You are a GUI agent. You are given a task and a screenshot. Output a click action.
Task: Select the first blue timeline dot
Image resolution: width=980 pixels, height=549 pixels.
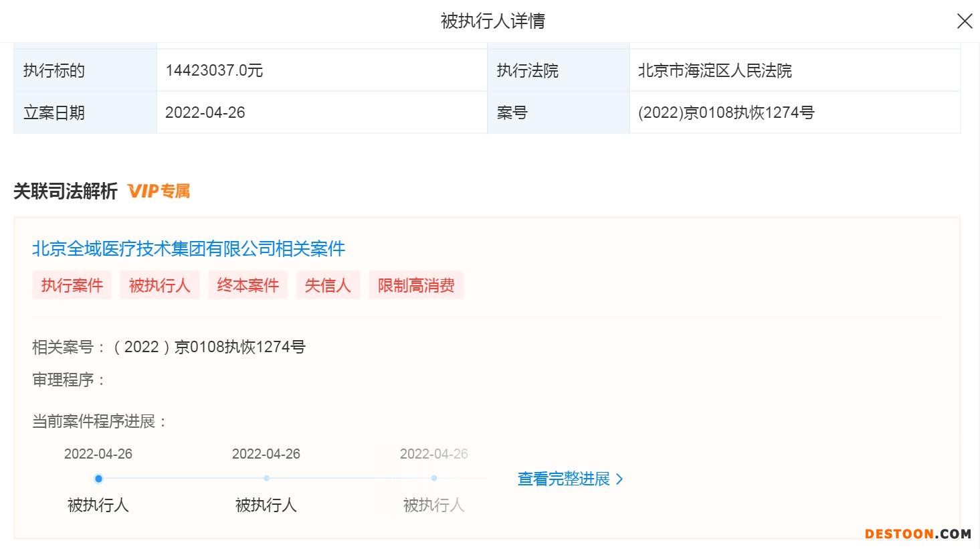98,479
